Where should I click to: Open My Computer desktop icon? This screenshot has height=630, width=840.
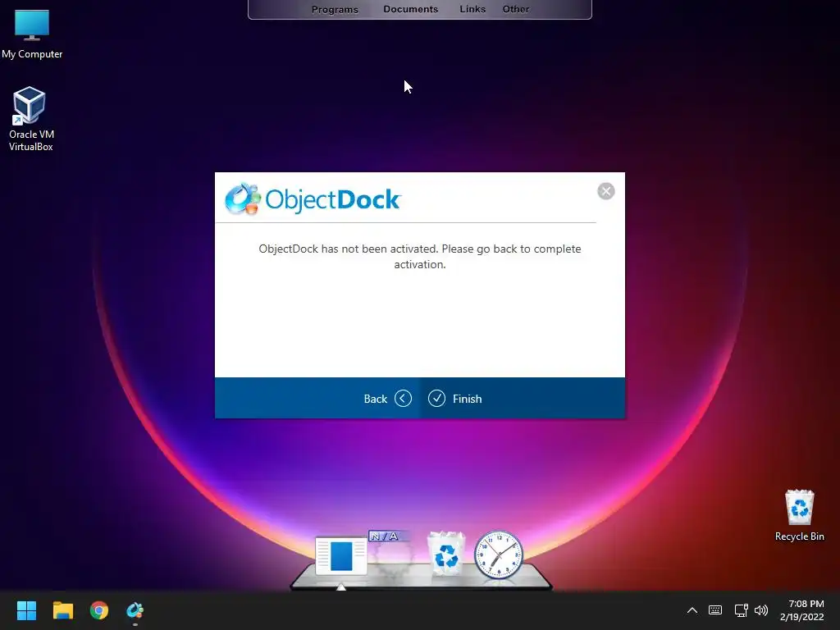32,34
